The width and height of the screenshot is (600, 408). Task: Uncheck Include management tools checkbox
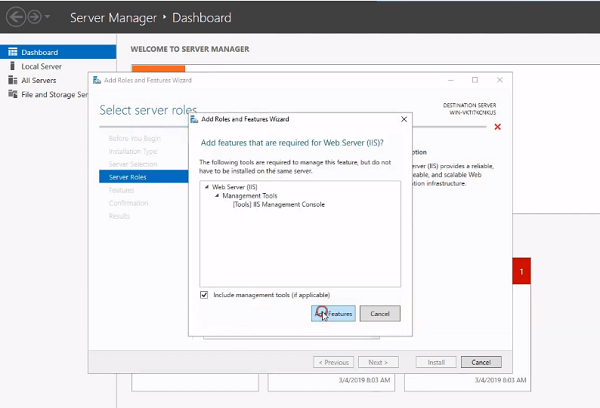click(x=204, y=295)
